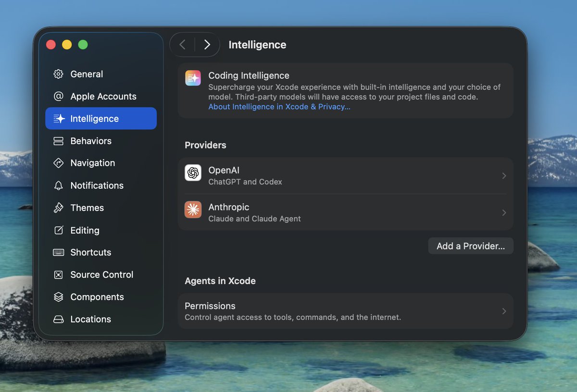
Task: Click the Themes paintbrush icon
Action: click(59, 208)
